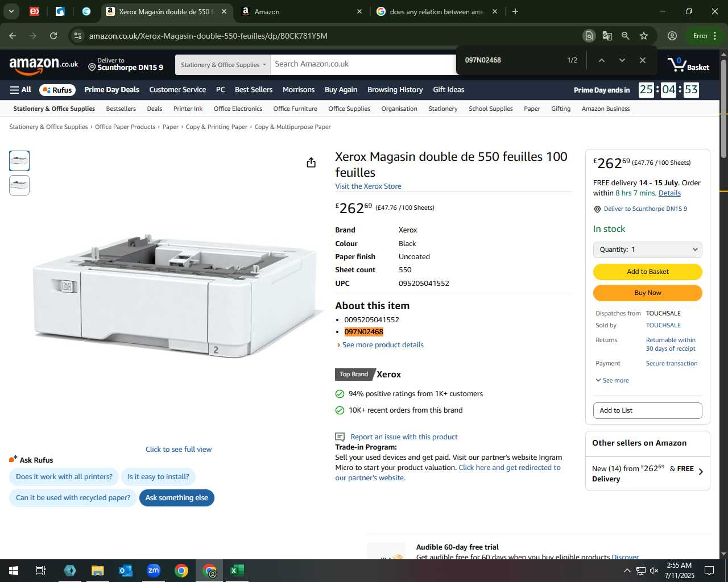Expand the New (14) other sellers offers
The image size is (728, 582).
point(648,473)
